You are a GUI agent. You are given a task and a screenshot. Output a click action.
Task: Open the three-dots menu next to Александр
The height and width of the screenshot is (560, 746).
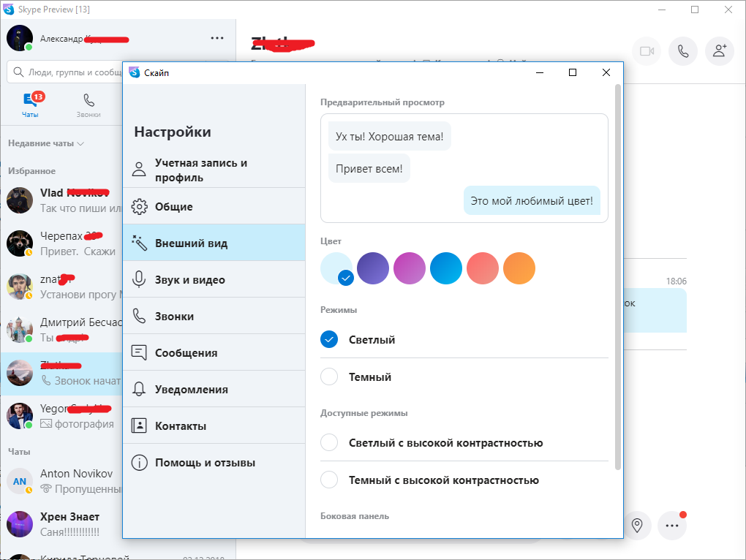[x=217, y=38]
